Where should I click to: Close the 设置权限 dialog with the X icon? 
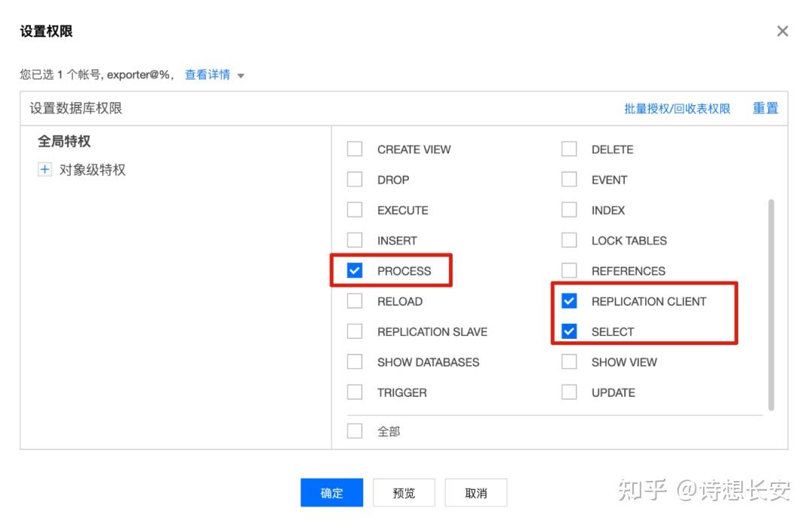pyautogui.click(x=782, y=31)
